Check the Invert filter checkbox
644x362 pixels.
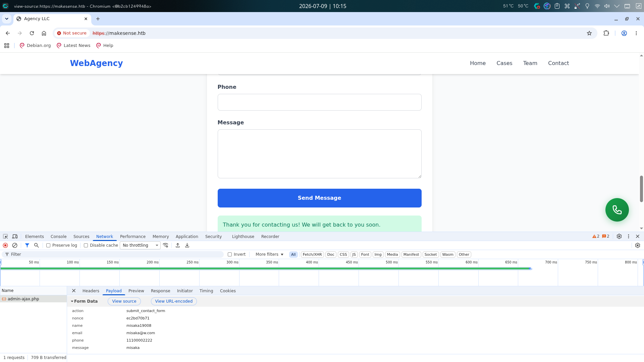pyautogui.click(x=230, y=254)
